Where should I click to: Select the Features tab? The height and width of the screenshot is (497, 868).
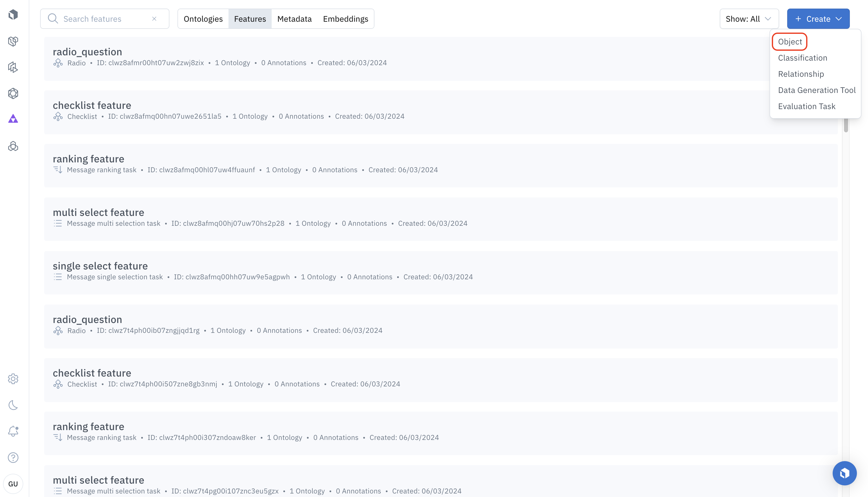[x=250, y=19]
